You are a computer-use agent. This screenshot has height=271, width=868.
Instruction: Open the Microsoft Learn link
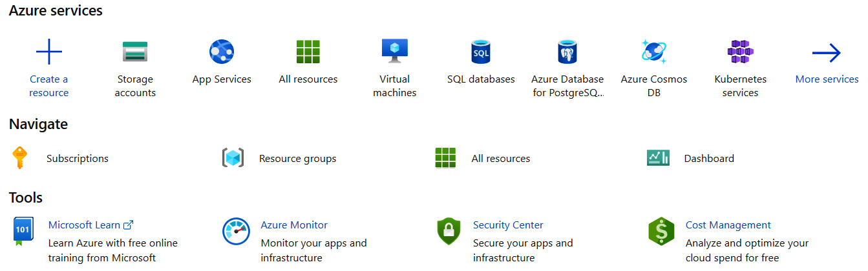point(84,225)
